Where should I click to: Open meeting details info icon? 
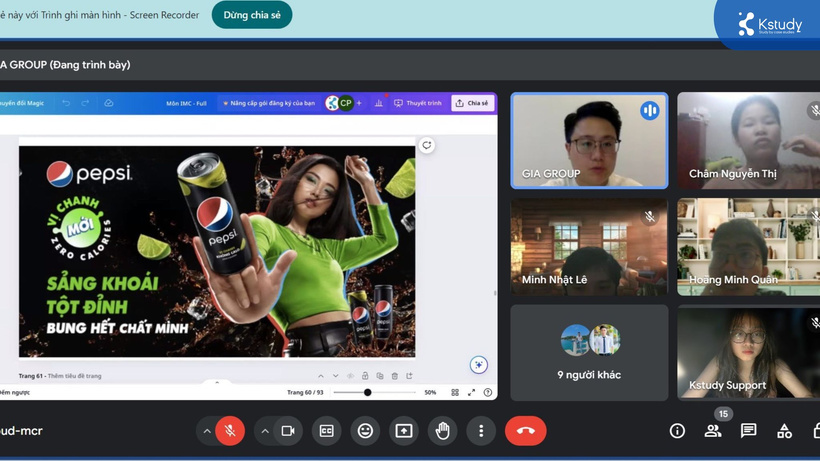point(677,431)
